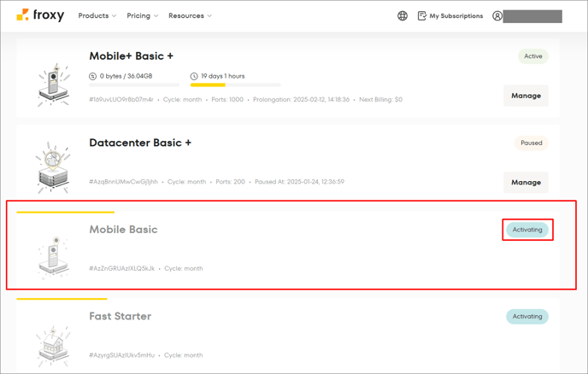Click 'Cycle: month' in Mobile+ Basic + row
This screenshot has width=588, height=374.
point(182,100)
